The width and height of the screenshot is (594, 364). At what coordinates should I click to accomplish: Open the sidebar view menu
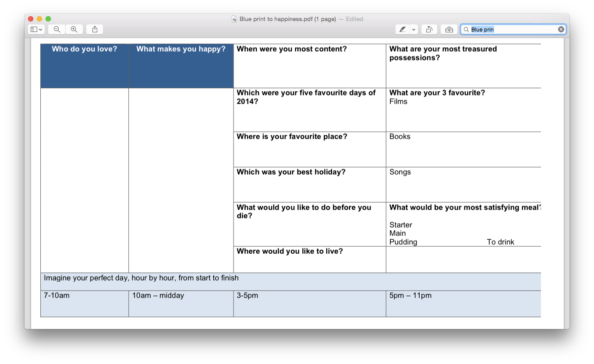pos(36,29)
